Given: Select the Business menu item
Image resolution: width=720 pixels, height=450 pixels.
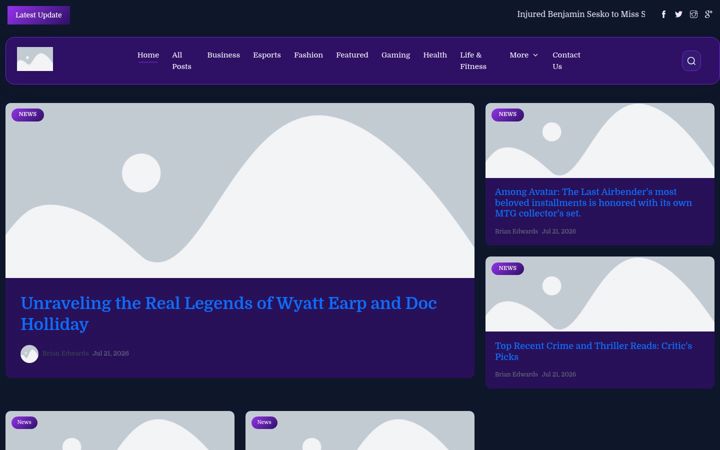Looking at the screenshot, I should [224, 55].
